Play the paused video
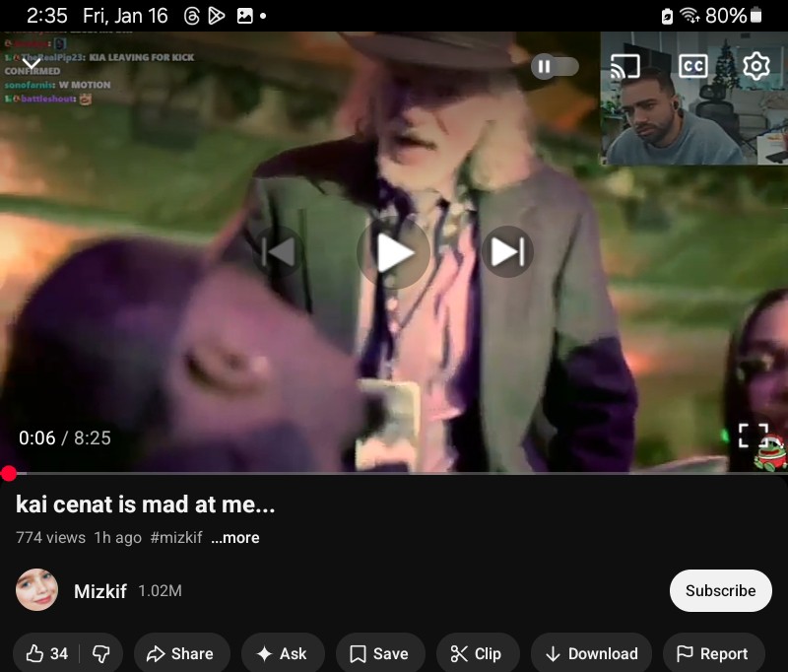Image resolution: width=788 pixels, height=672 pixels. (393, 252)
